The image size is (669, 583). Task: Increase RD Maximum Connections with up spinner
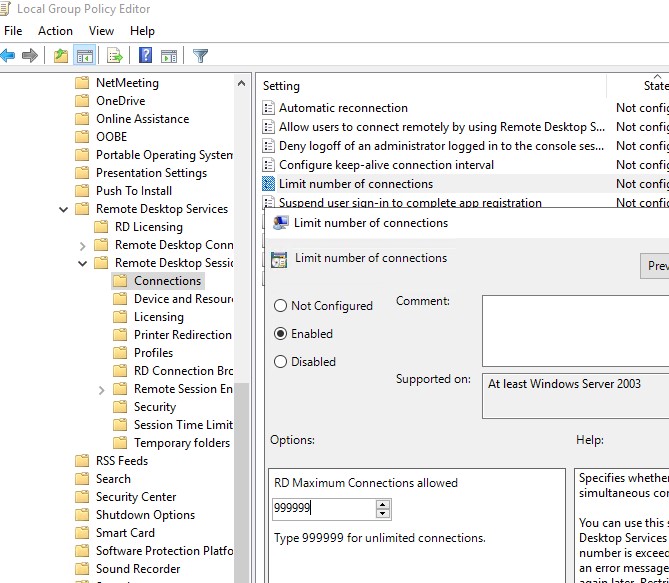tap(383, 504)
